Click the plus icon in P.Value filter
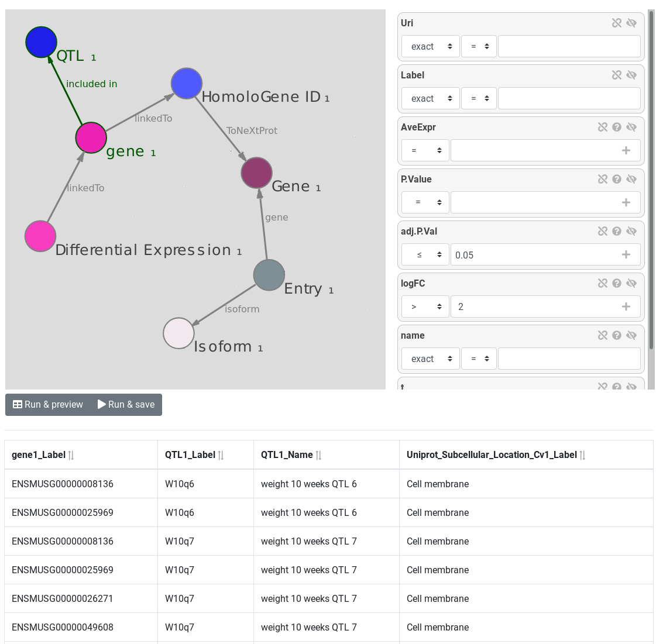 [626, 202]
